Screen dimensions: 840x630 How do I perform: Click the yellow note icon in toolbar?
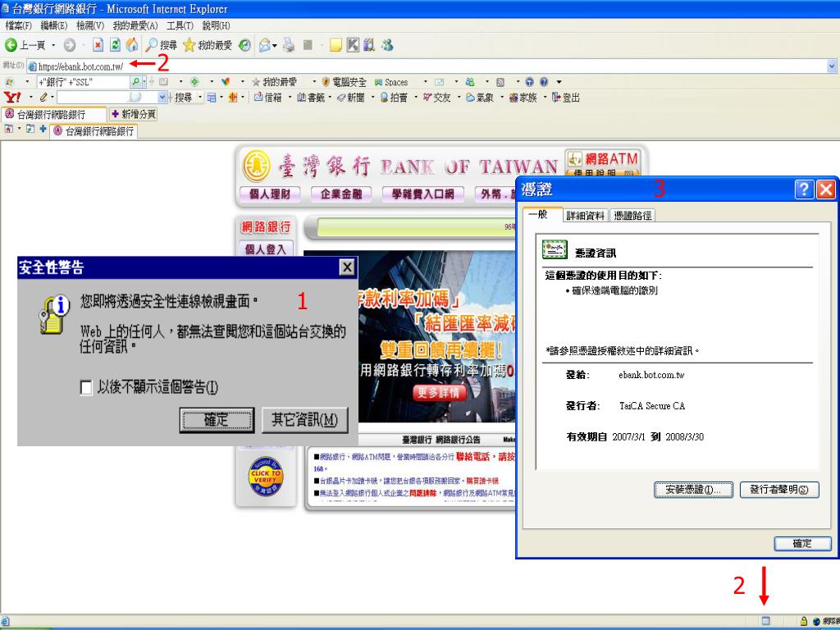coord(336,45)
